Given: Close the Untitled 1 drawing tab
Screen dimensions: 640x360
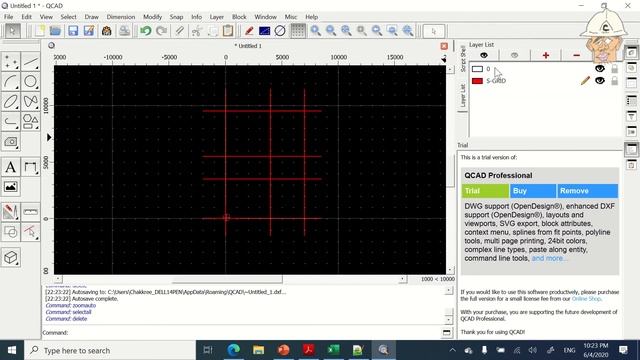Looking at the screenshot, I should tap(444, 46).
